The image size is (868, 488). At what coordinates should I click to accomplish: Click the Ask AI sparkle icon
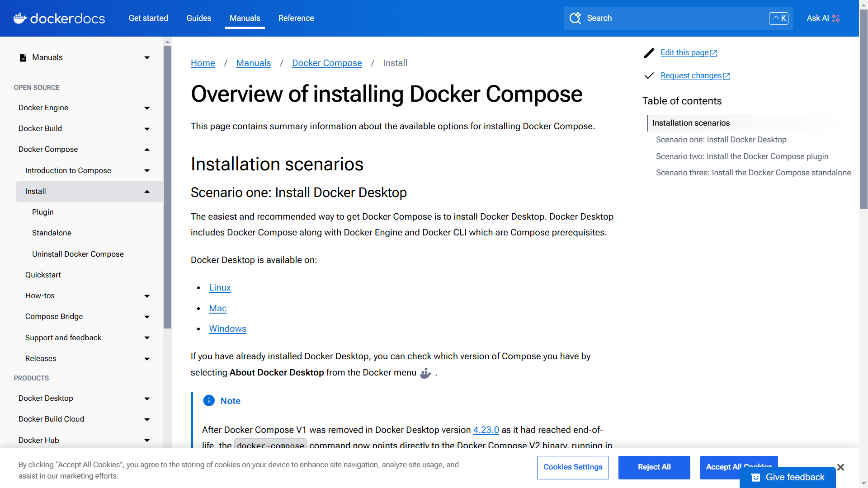[x=836, y=18]
